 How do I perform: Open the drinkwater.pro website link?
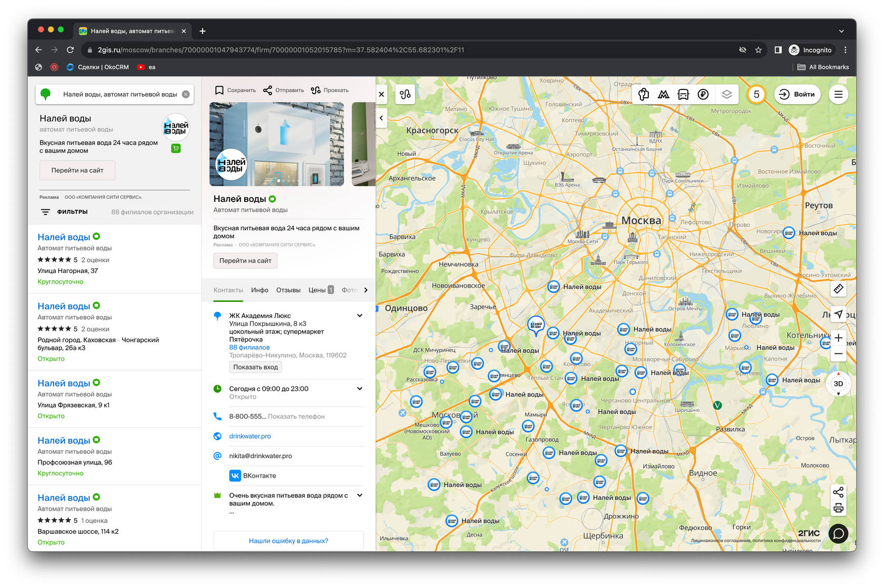click(250, 436)
